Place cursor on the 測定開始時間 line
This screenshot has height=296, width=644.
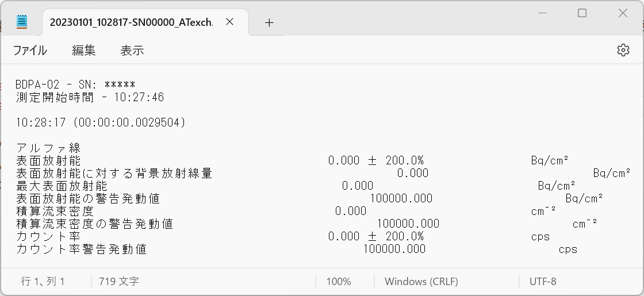tap(90, 97)
